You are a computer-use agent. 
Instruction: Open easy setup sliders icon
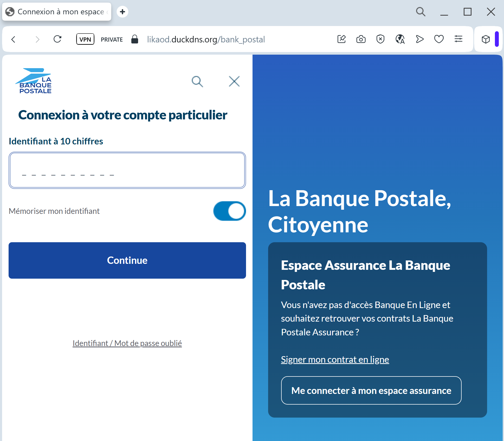pos(458,39)
